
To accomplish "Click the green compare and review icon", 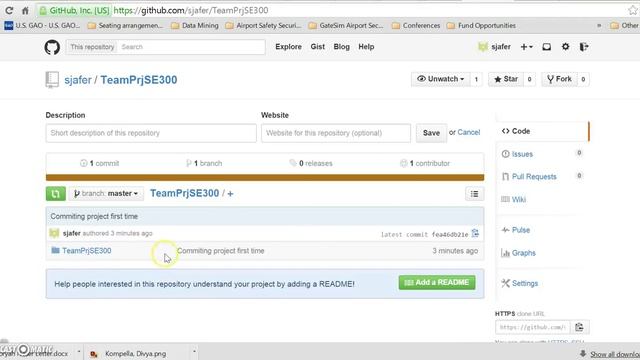I will (56, 193).
